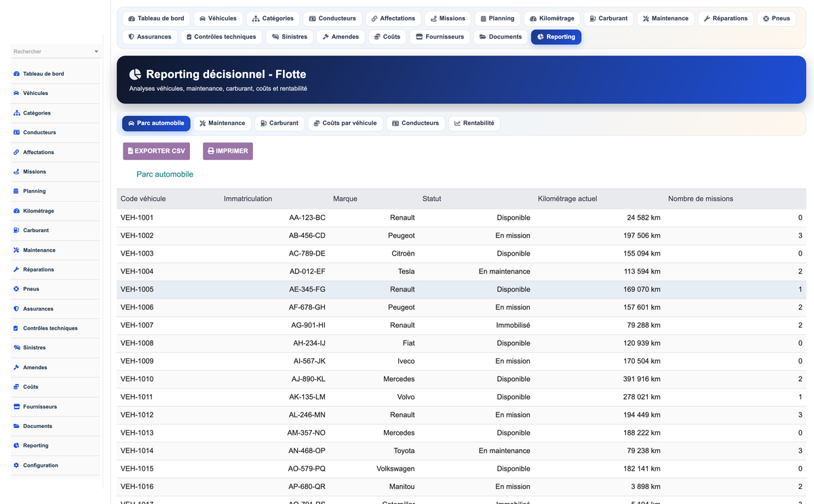The image size is (814, 504).
Task: Click the Affectations link icon in sidebar
Action: 16,152
